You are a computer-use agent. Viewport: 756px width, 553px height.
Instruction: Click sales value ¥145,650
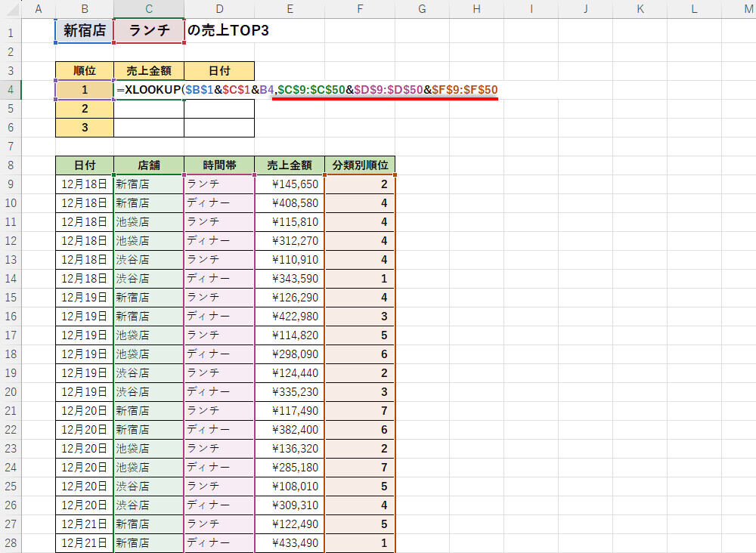coord(290,184)
